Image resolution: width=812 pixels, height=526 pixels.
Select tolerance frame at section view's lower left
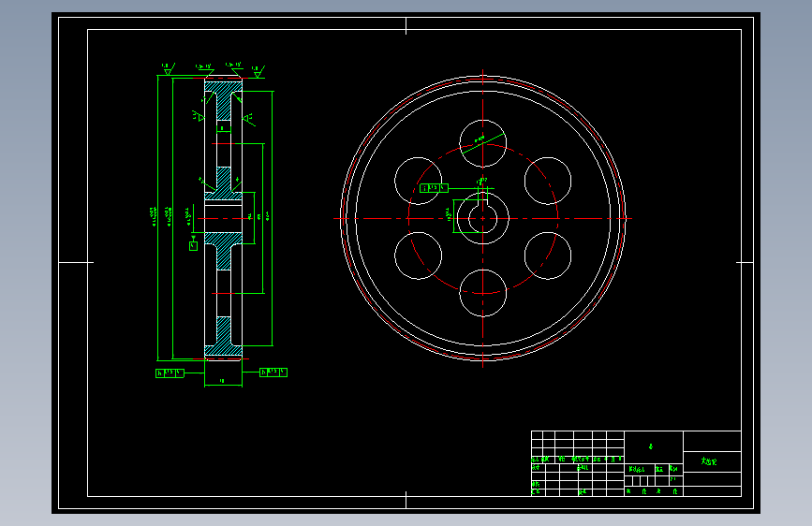[x=170, y=373]
